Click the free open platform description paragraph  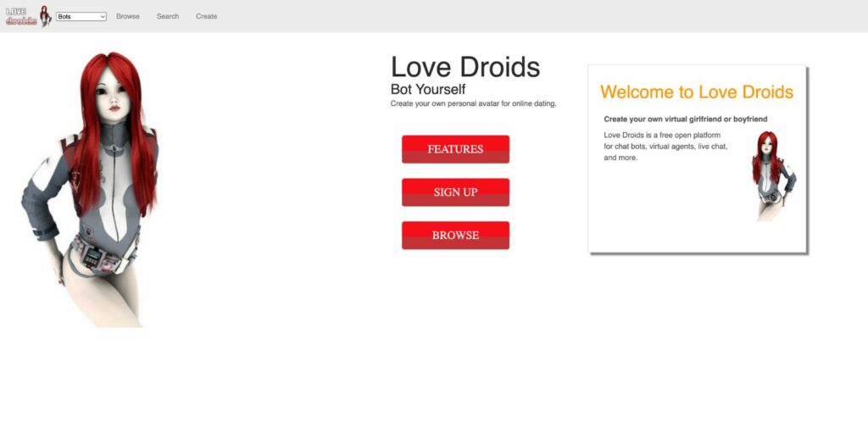[x=662, y=146]
